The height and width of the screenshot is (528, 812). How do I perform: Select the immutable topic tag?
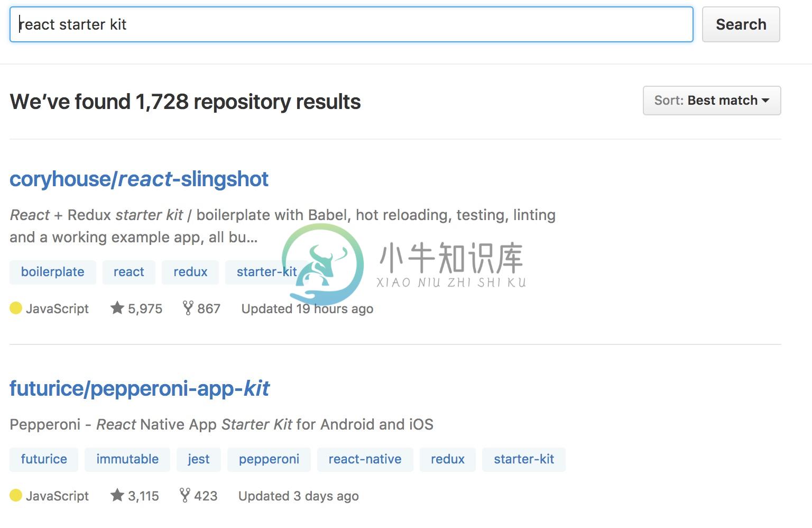click(x=127, y=459)
